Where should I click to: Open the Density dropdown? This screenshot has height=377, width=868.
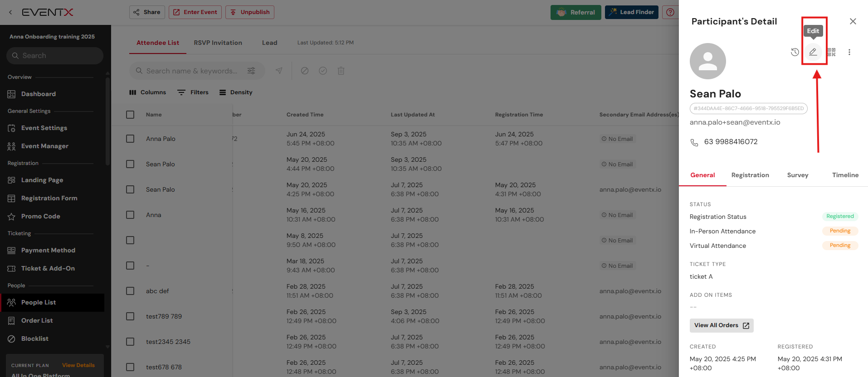point(236,92)
